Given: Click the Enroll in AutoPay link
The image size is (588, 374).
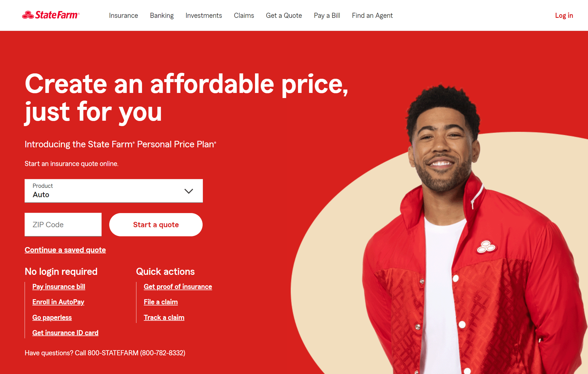Looking at the screenshot, I should (58, 302).
